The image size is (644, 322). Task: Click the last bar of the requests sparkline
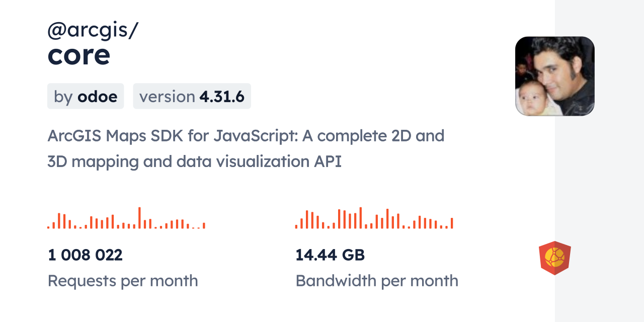(x=204, y=226)
